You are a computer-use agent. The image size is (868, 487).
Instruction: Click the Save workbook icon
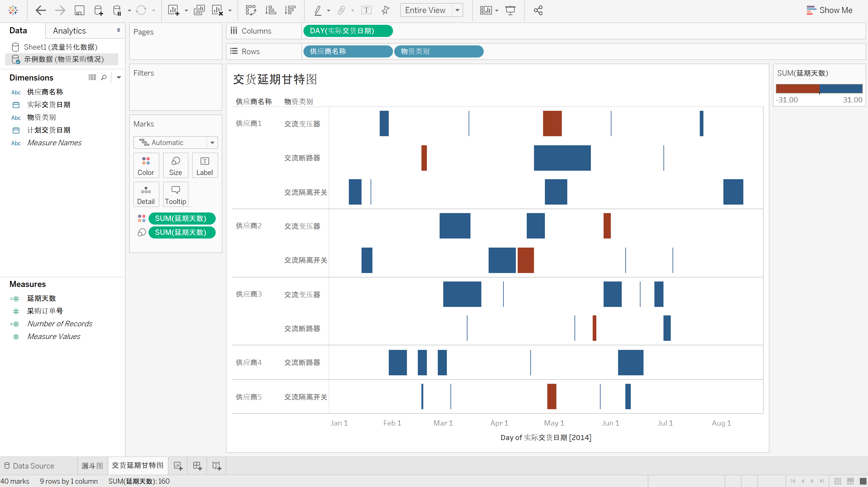(79, 11)
